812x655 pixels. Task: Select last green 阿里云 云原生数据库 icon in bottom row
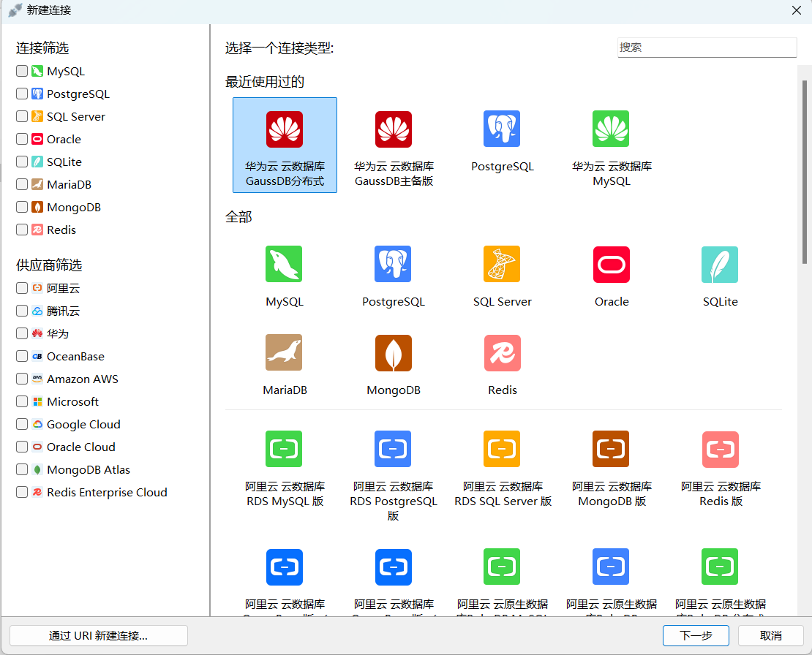click(720, 567)
